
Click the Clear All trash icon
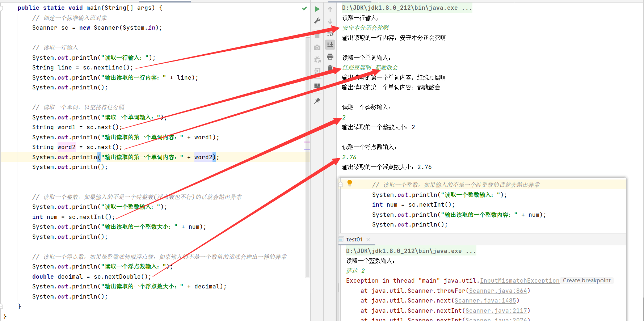pos(330,68)
